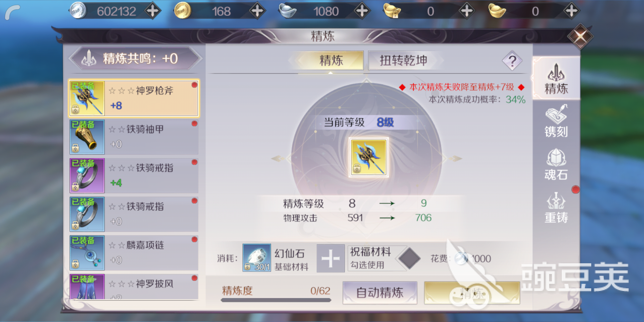This screenshot has height=322, width=644.
Task: Select the 精炼 tab at top
Action: 331,61
